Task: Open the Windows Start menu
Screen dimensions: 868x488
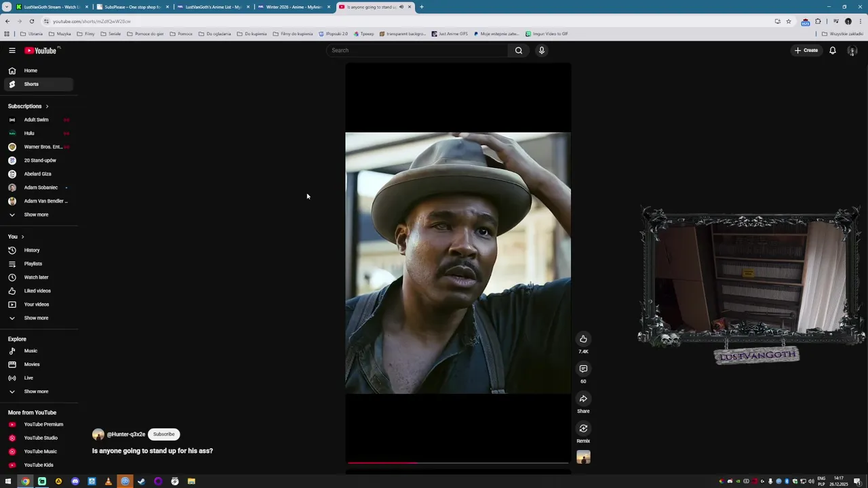Action: click(x=8, y=481)
